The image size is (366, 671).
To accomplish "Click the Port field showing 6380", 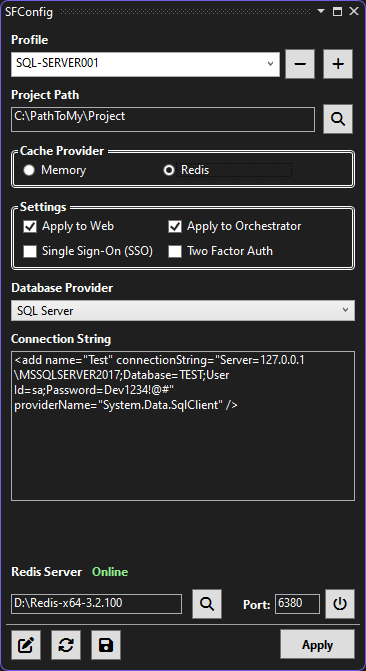I will click(x=297, y=604).
